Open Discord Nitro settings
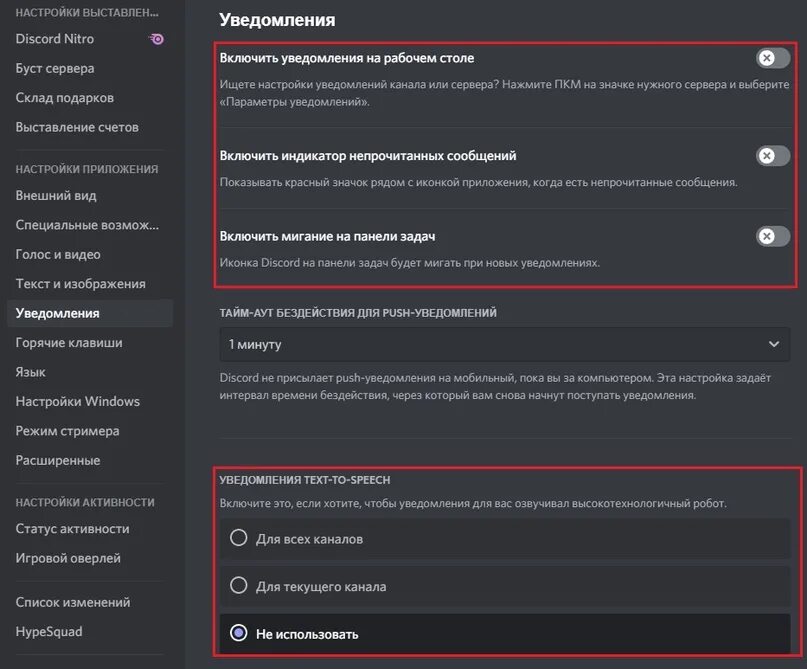 (56, 40)
